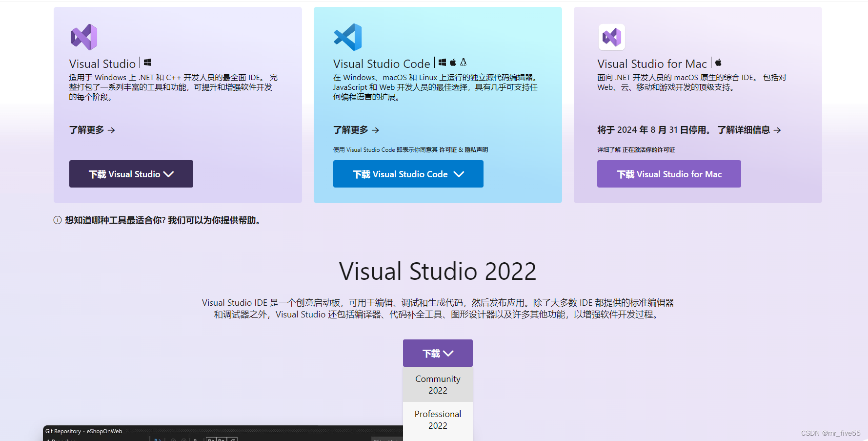Click Apple icon beside Visual Studio Code title
Viewport: 868px width, 441px height.
pyautogui.click(x=453, y=63)
